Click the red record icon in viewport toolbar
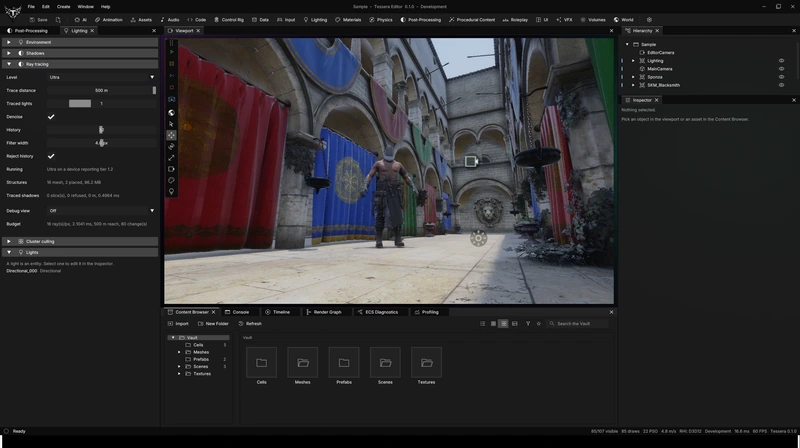The image size is (800, 448). click(x=171, y=87)
